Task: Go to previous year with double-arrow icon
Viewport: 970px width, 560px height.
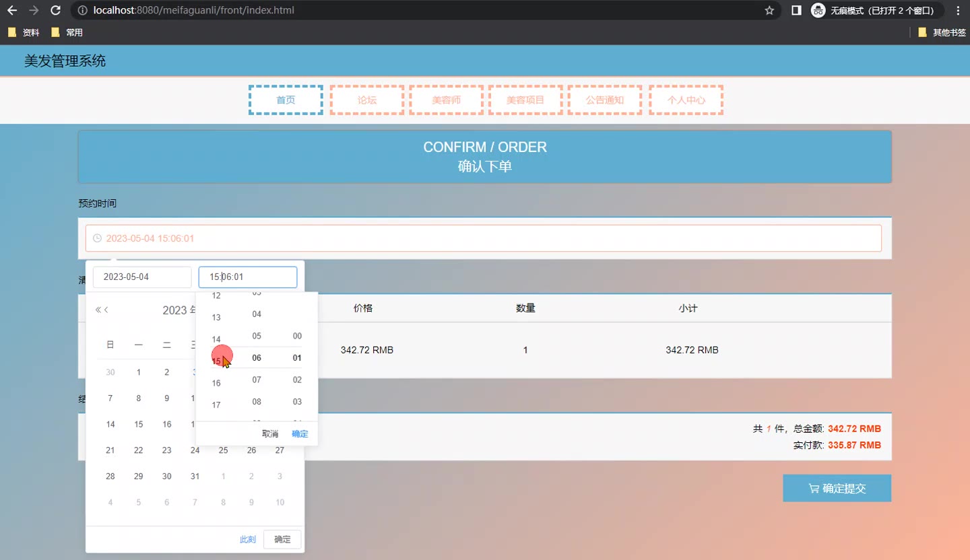Action: [98, 310]
